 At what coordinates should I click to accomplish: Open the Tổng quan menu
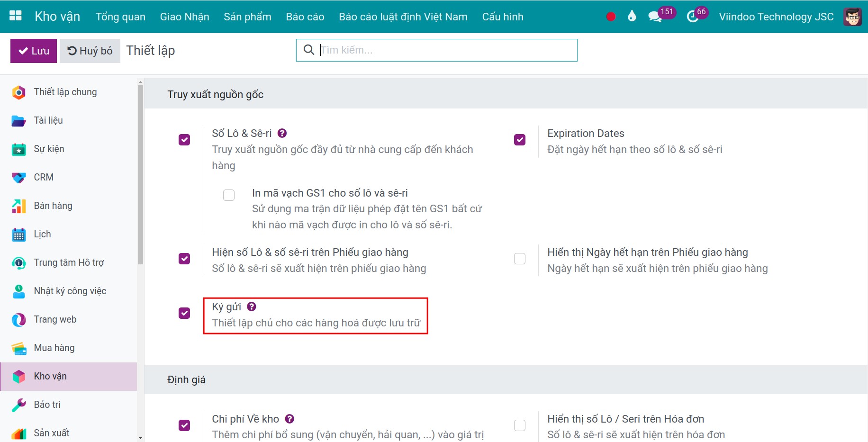pyautogui.click(x=120, y=17)
